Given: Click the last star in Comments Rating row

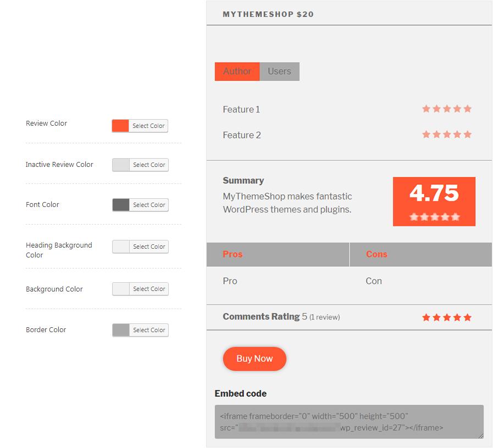Looking at the screenshot, I should click(468, 317).
